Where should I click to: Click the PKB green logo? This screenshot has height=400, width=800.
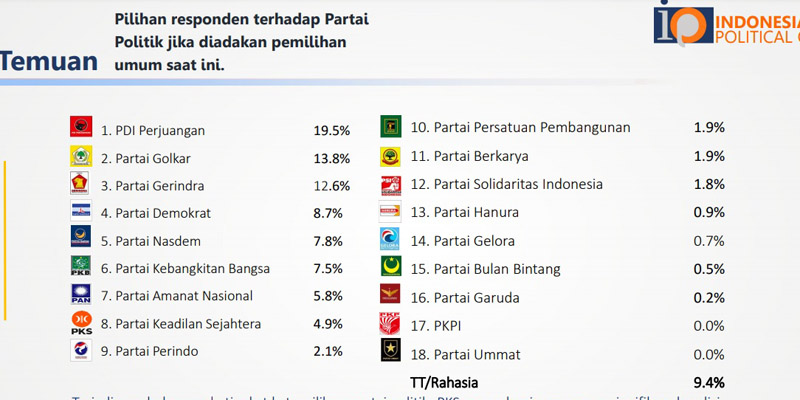81,267
